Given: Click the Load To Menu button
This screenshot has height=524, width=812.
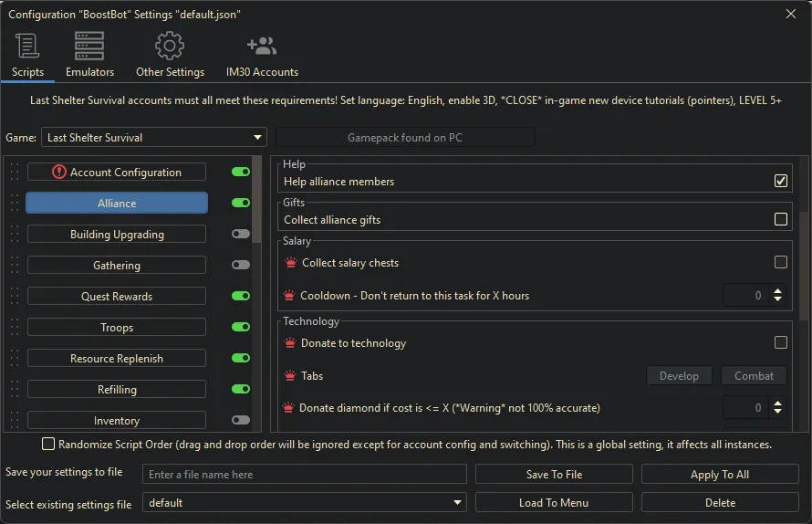Looking at the screenshot, I should [554, 503].
